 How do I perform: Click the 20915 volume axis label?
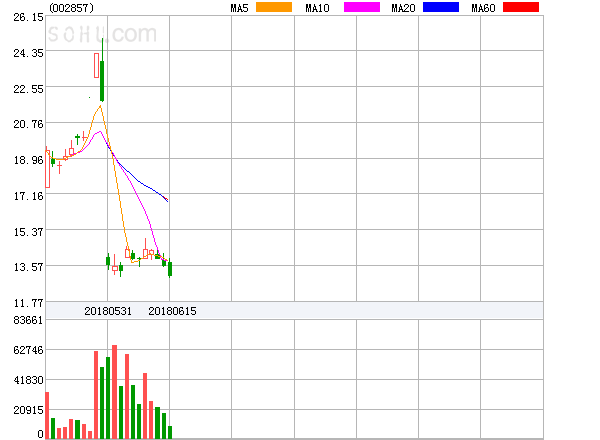[28, 411]
